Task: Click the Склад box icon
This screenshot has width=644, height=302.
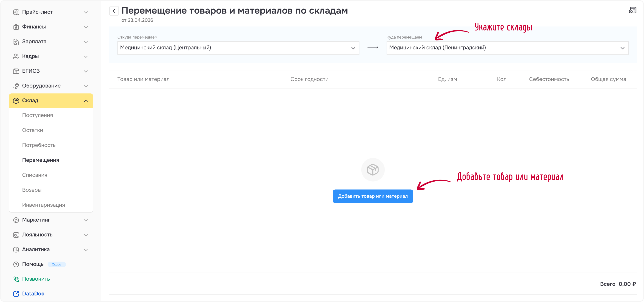Action: tap(16, 100)
